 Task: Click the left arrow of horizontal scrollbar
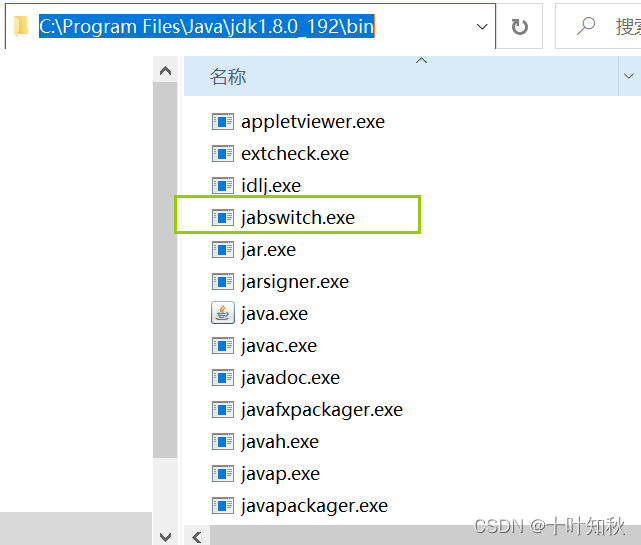[x=197, y=537]
